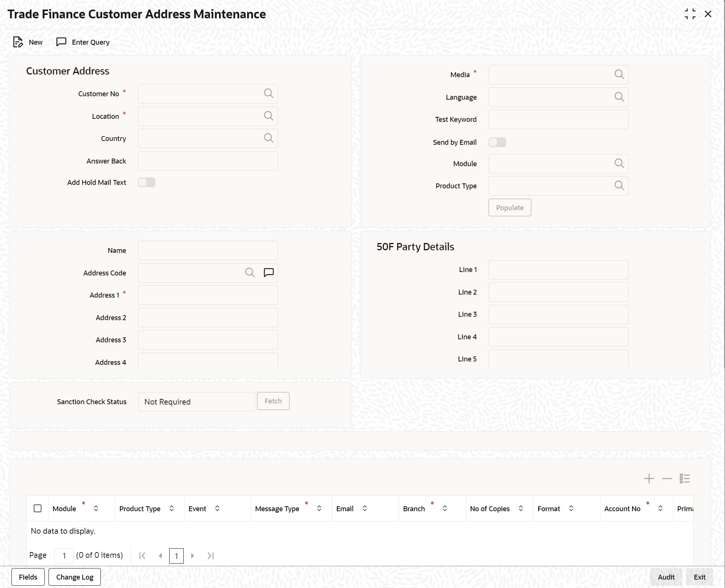Screen dimensions: 725x588
Task: Open Address Code lookup search icon
Action: tap(250, 272)
